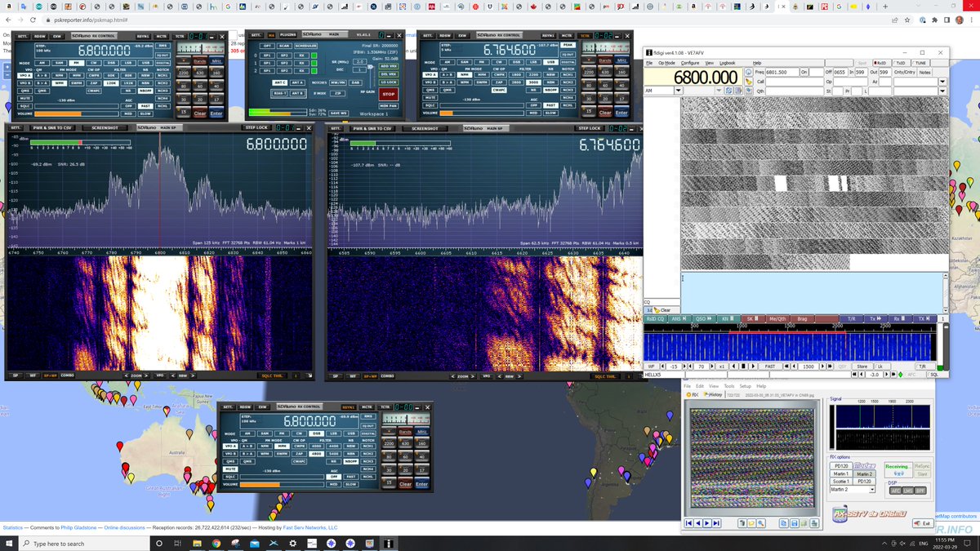Toggle fldigi TUNE button
980x551 pixels.
click(920, 63)
